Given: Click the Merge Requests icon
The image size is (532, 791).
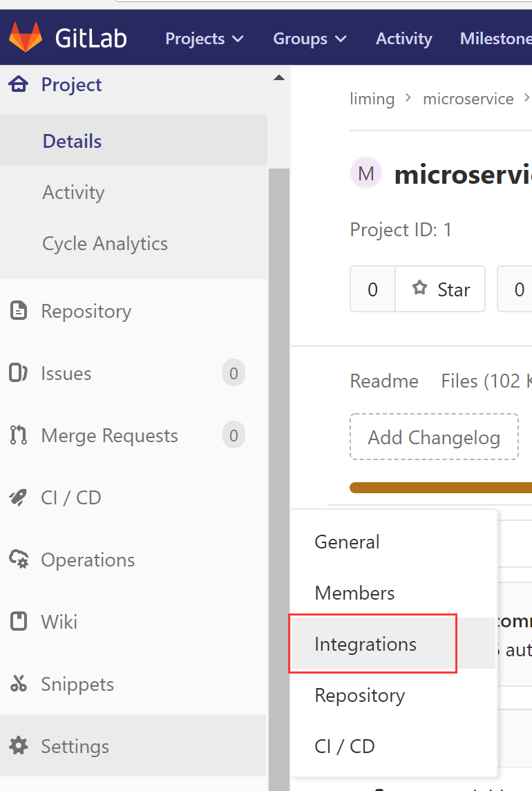Looking at the screenshot, I should click(19, 436).
